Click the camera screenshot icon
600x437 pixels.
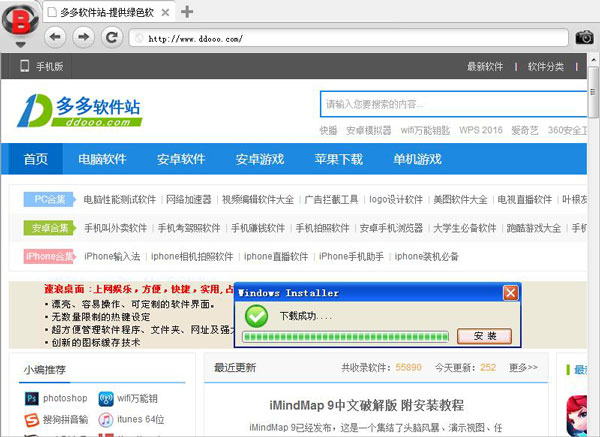(x=584, y=38)
